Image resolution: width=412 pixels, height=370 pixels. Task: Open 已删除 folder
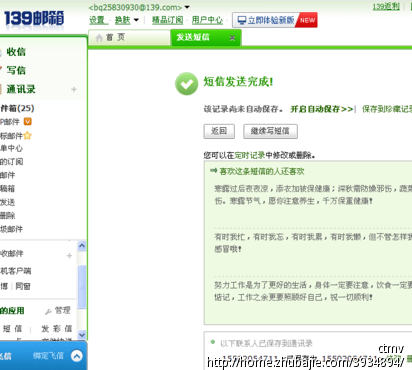(x=7, y=216)
